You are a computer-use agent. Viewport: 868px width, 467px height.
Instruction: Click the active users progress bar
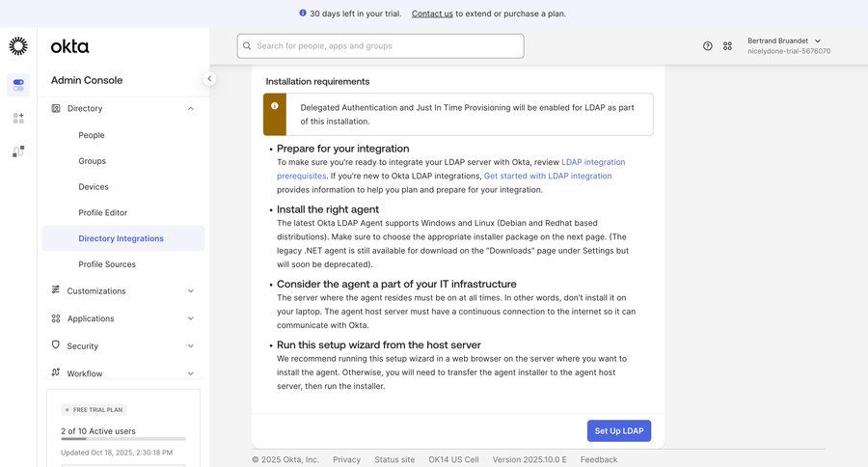[x=123, y=439]
